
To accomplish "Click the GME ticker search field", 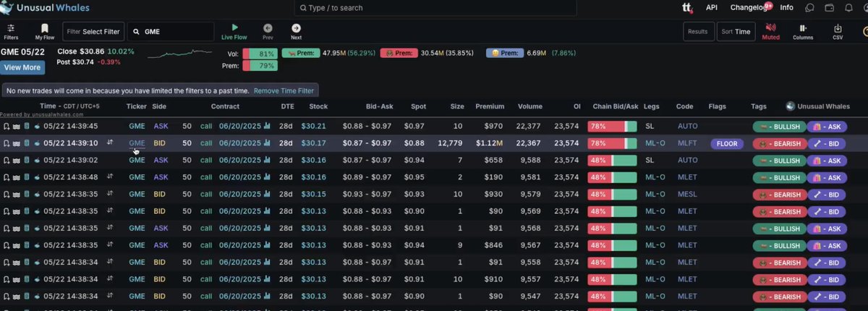I will [171, 32].
